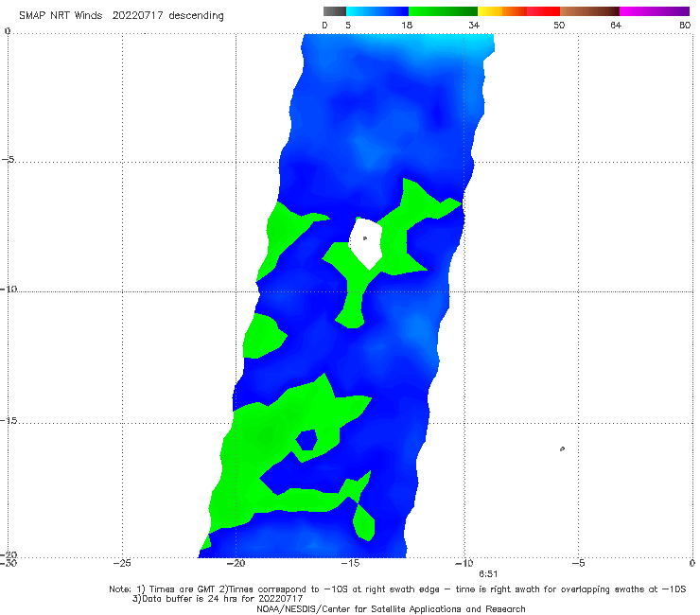Click the yellow-orange segment of the color bar
The image size is (700, 615).
pos(502,11)
